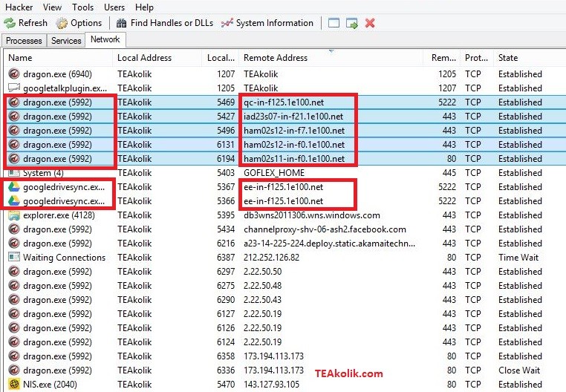Click dragon.exe icon on port 6216 row
The height and width of the screenshot is (392, 566).
point(13,244)
